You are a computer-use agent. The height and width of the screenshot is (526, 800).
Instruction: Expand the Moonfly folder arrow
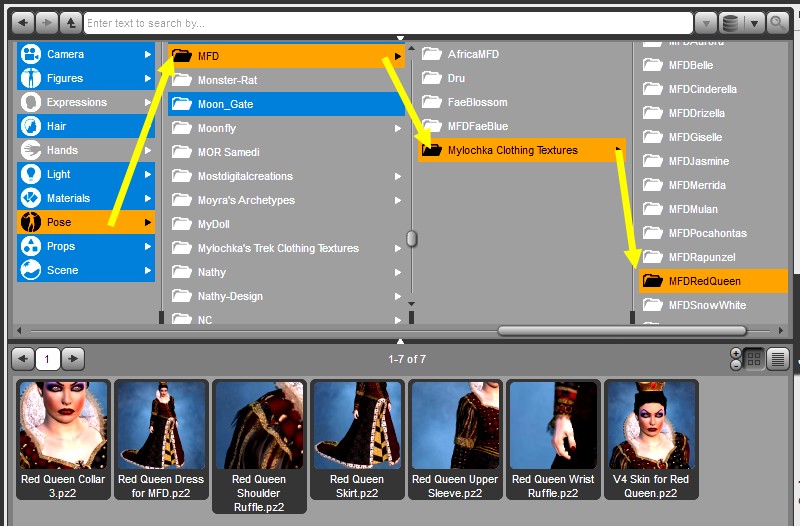(x=397, y=128)
